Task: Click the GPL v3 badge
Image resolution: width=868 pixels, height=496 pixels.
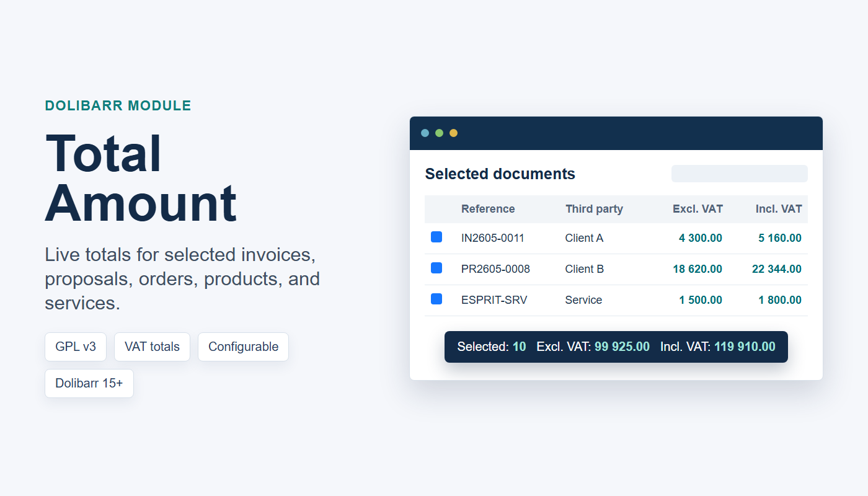Action: click(x=76, y=347)
